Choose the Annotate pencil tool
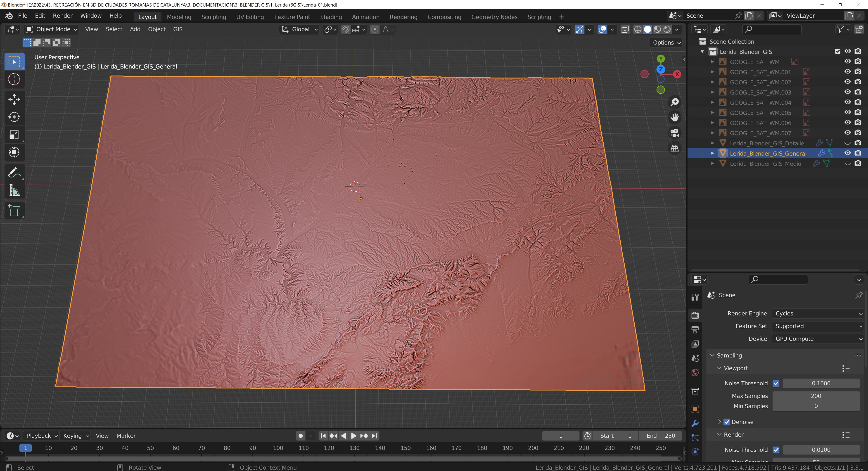 [14, 173]
